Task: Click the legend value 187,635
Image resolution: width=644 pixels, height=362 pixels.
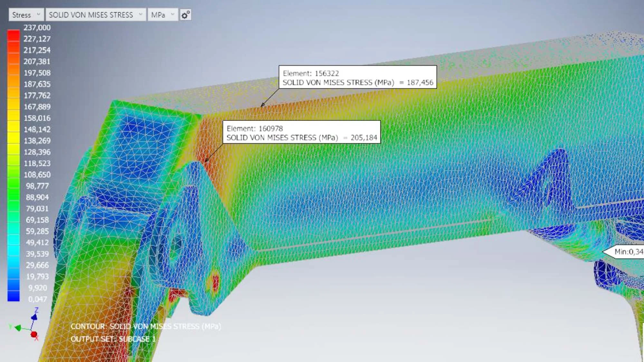Action: 37,84
